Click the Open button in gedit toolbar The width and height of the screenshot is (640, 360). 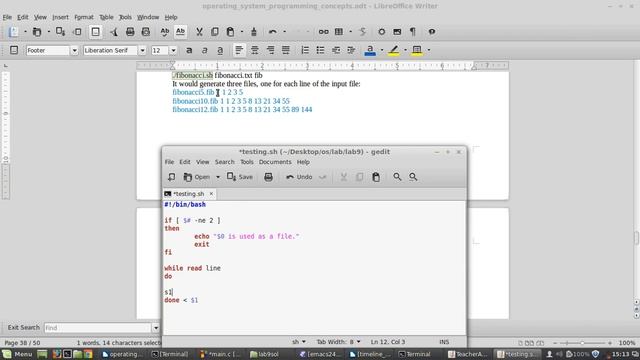[197, 177]
